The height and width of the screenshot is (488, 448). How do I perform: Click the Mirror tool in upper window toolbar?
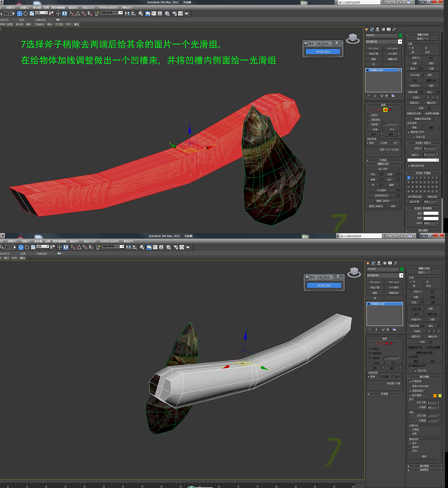tap(127, 13)
